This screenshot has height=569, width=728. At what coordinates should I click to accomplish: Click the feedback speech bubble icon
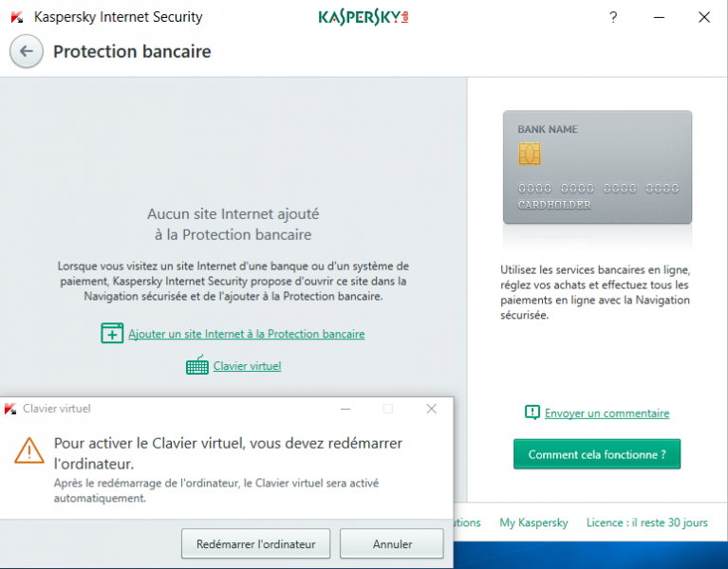532,413
